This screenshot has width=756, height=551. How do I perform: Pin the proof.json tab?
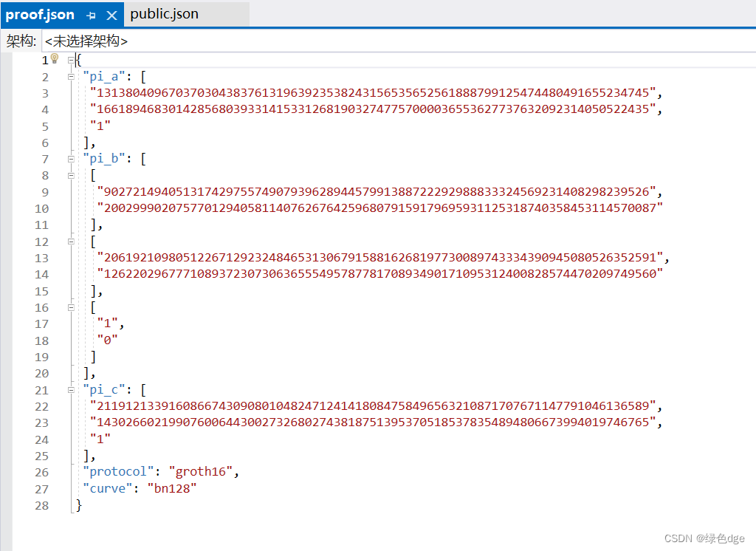coord(91,16)
